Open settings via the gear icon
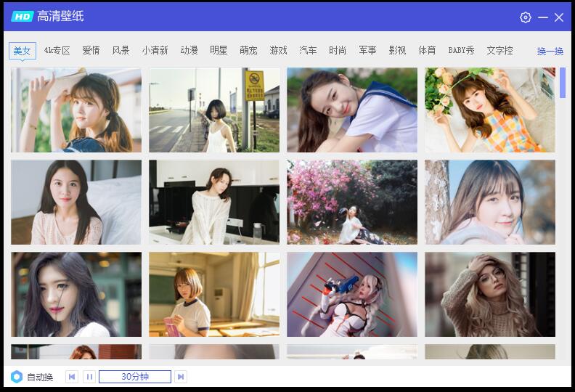Viewport: 575px width, 392px height. (x=525, y=17)
